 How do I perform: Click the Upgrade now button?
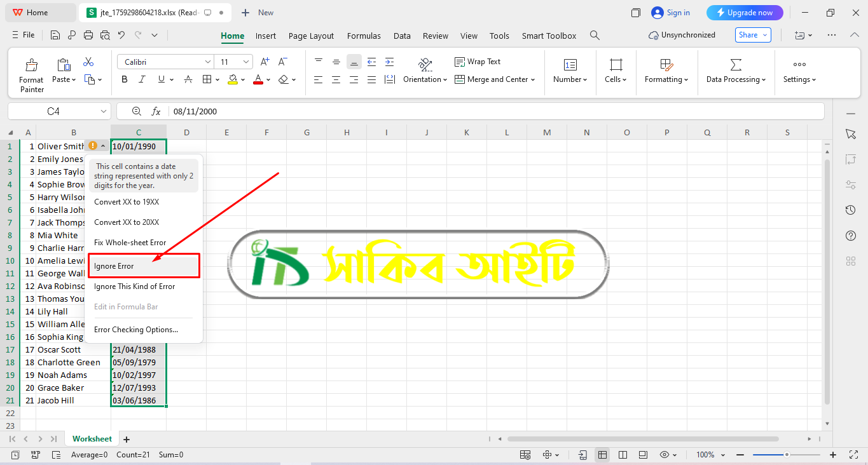pos(745,13)
